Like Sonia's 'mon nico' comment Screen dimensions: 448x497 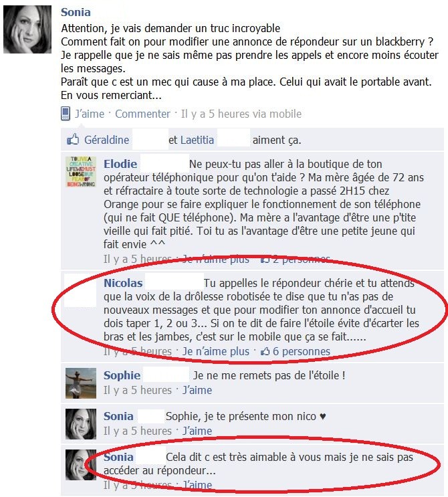pos(197,431)
